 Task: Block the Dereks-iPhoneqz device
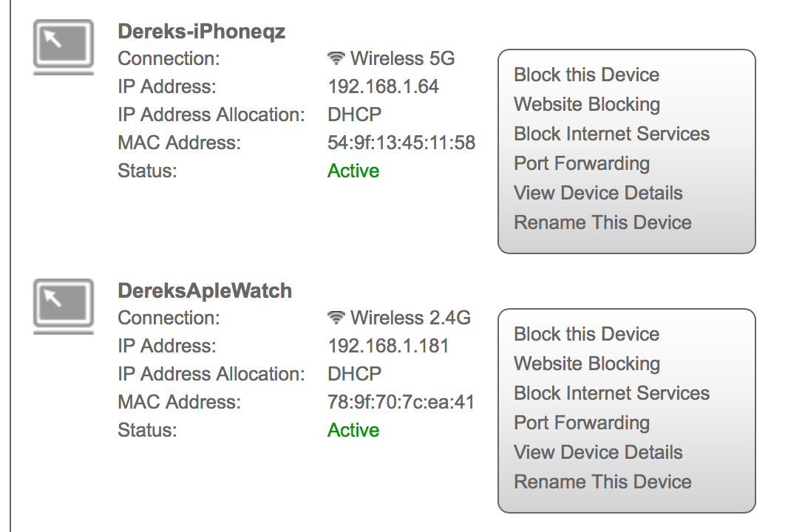coord(586,75)
